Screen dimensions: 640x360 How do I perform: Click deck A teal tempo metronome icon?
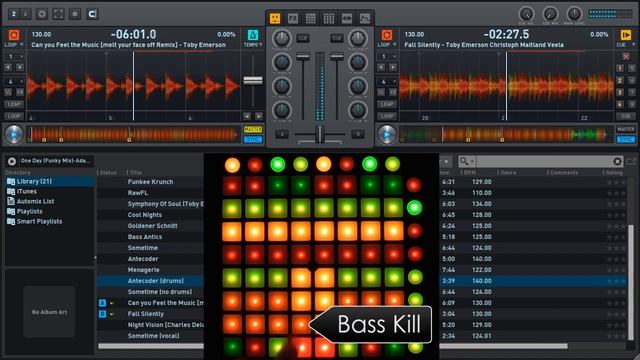point(253,35)
